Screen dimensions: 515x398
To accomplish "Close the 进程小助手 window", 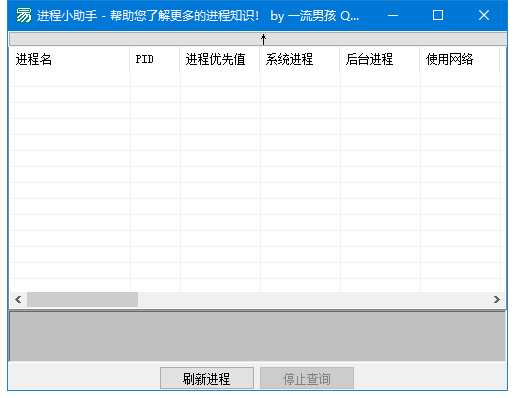I will click(484, 15).
